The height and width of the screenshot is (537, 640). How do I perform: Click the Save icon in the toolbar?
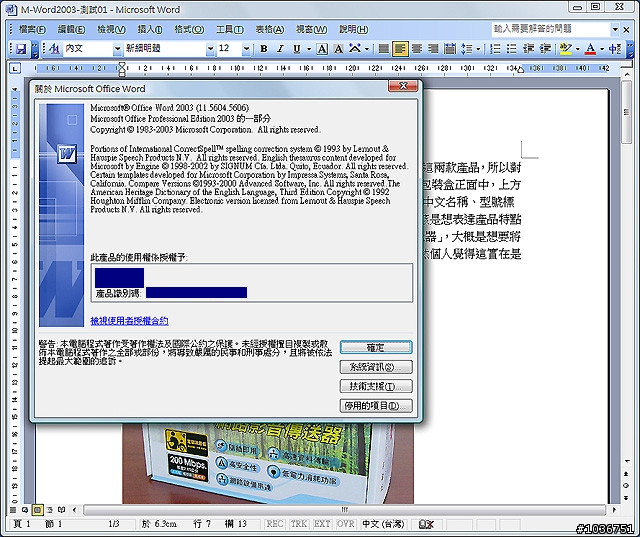click(21, 49)
